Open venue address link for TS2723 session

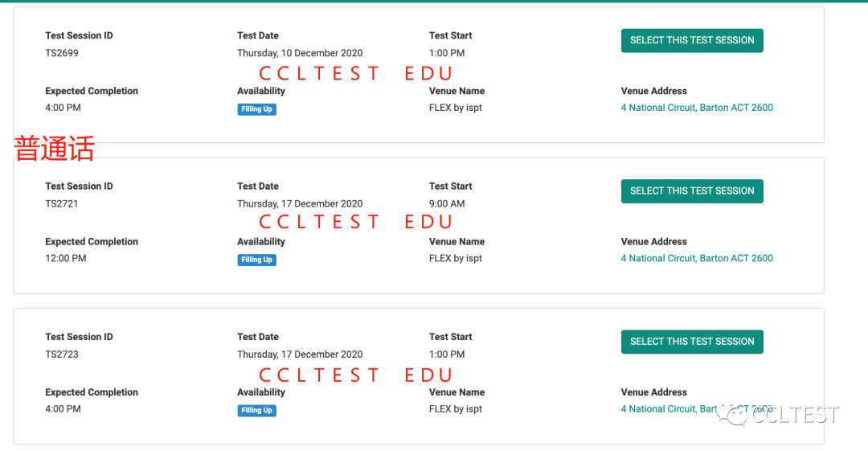pyautogui.click(x=697, y=409)
